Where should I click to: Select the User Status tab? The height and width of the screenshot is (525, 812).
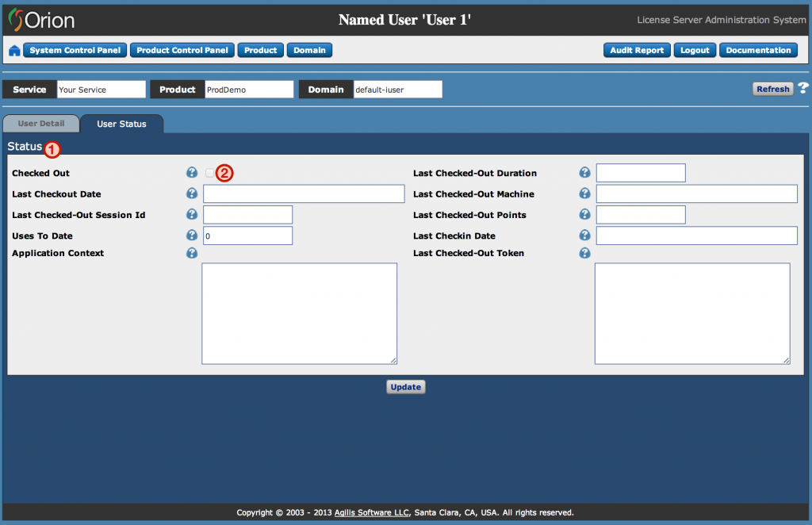point(121,124)
